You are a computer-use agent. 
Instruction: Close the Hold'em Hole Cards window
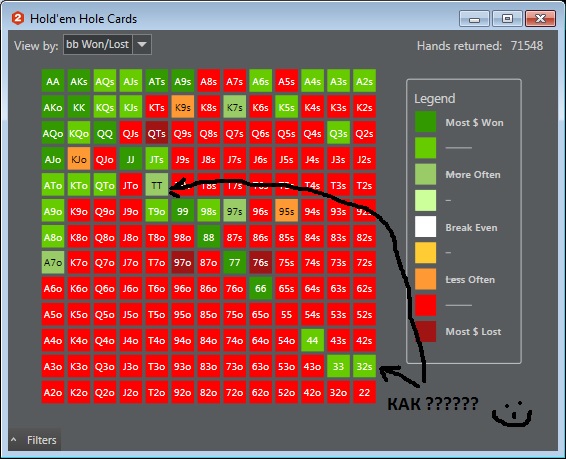tap(540, 19)
